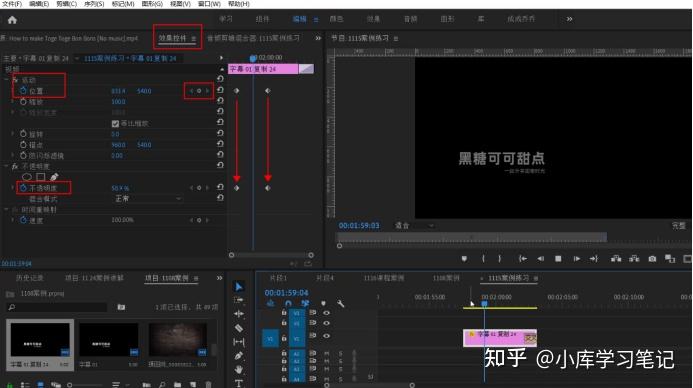Screen dimensions: 693x388
Task: Pick the free-draw bezier mask pen
Action: (54, 177)
